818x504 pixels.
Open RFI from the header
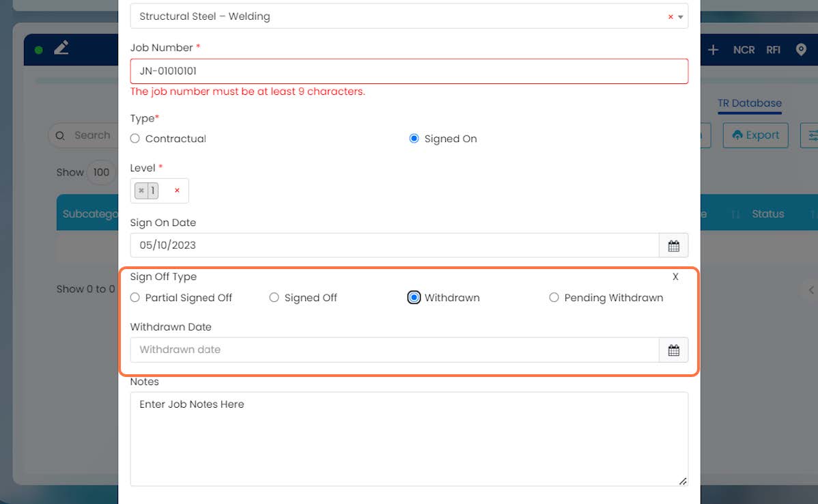[x=773, y=50]
